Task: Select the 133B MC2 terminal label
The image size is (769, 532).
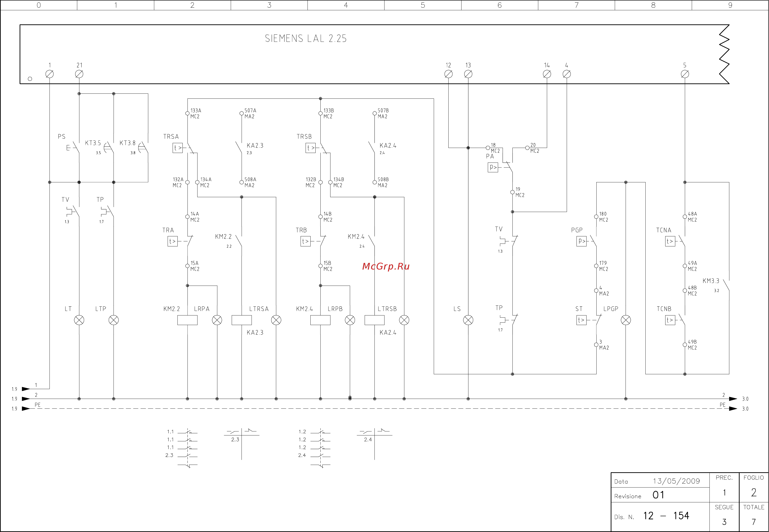Action: [329, 113]
